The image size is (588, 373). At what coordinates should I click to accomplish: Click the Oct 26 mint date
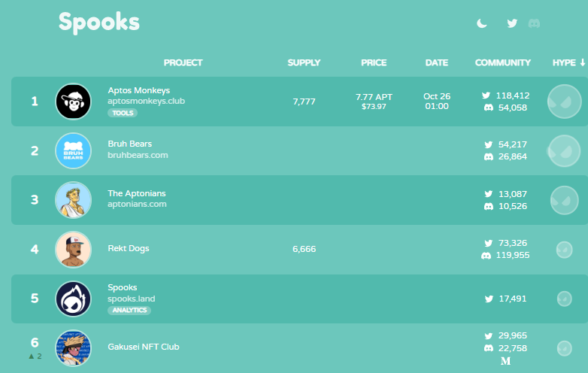coord(437,96)
